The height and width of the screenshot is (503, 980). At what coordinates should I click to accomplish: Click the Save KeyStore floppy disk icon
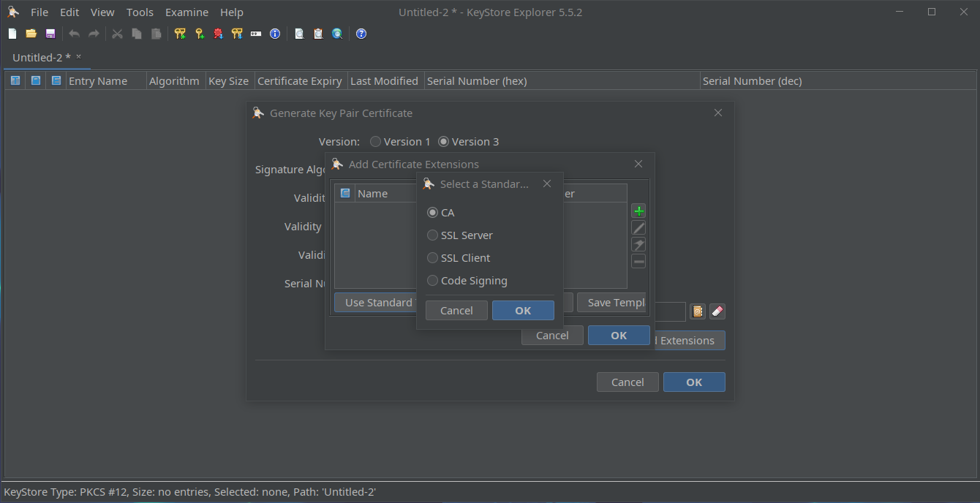(x=50, y=34)
